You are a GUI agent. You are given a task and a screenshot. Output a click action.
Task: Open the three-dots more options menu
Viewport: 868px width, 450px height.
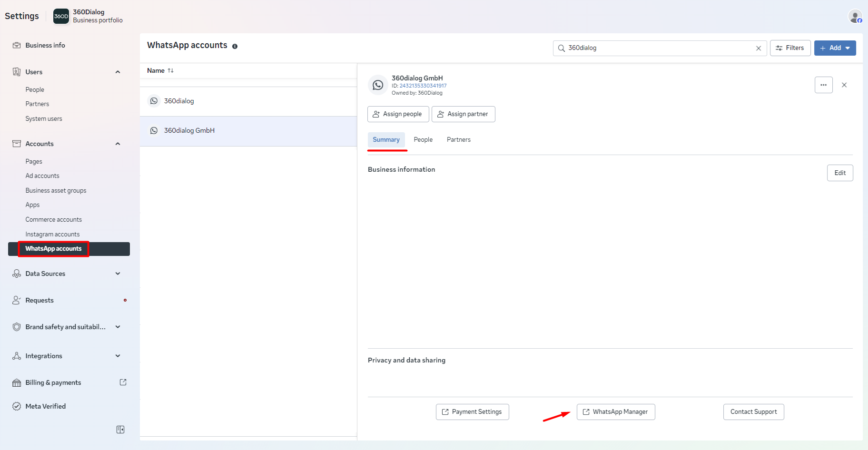[x=823, y=85]
